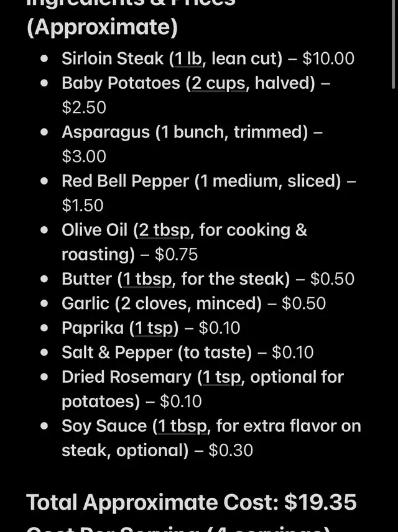The height and width of the screenshot is (532, 398).
Task: Click underlined '1 tbsp' in Butter line
Action: coord(147,279)
